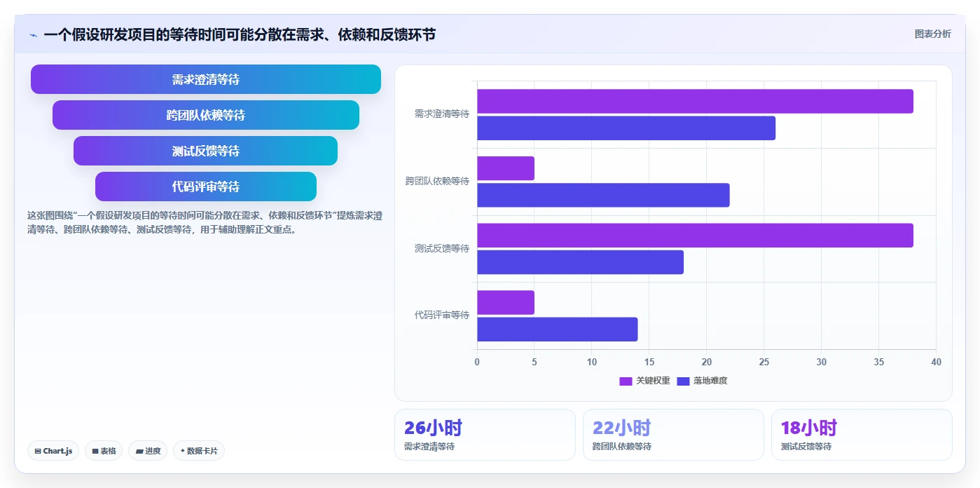Click the blue 落地难度 bar for 需求澄清等待
This screenshot has width=980, height=488.
(626, 128)
